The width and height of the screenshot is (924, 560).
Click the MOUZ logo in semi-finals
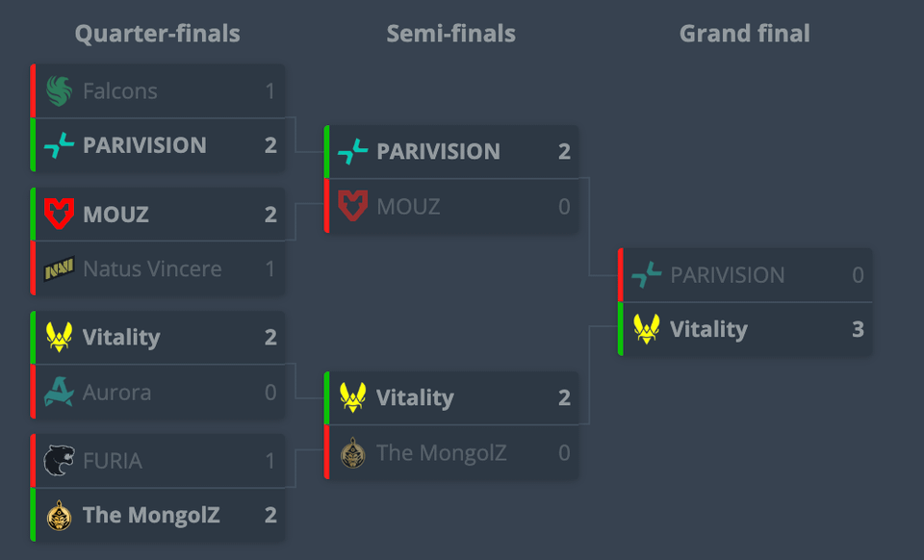(x=352, y=206)
